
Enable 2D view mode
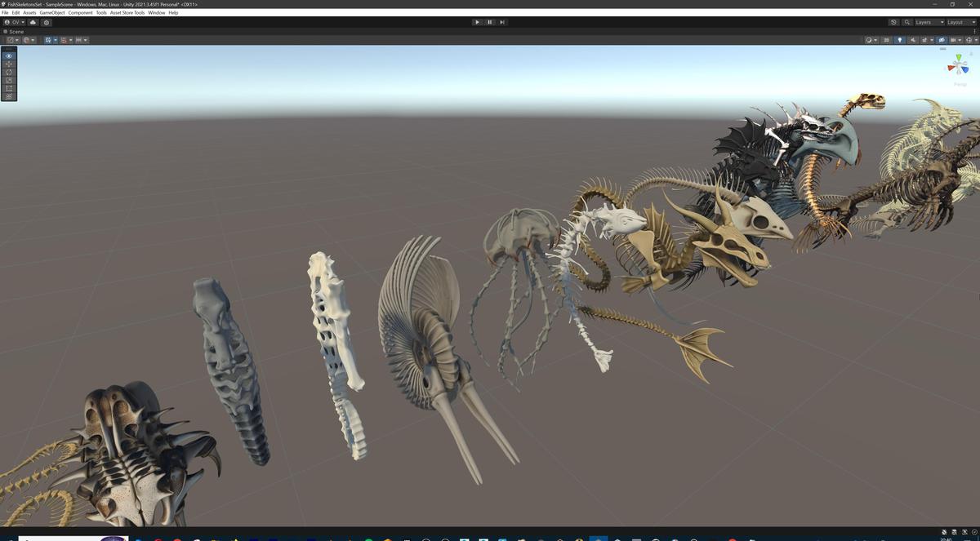coord(885,39)
